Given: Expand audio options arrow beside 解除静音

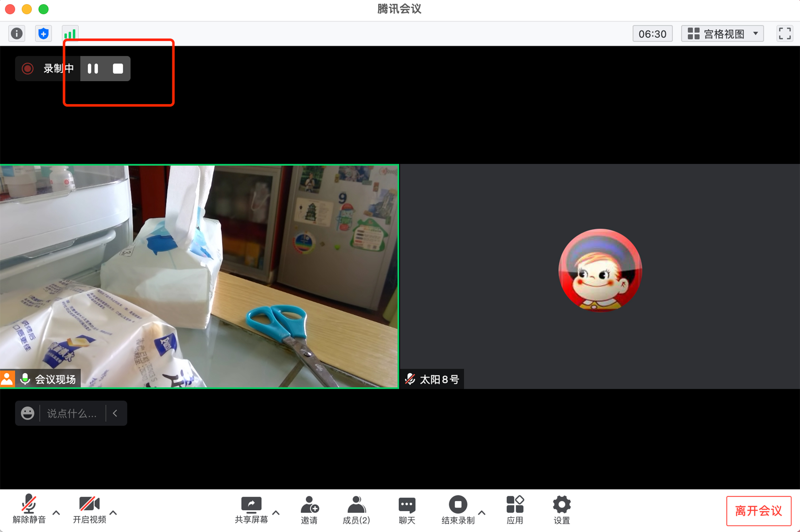Looking at the screenshot, I should pyautogui.click(x=56, y=513).
